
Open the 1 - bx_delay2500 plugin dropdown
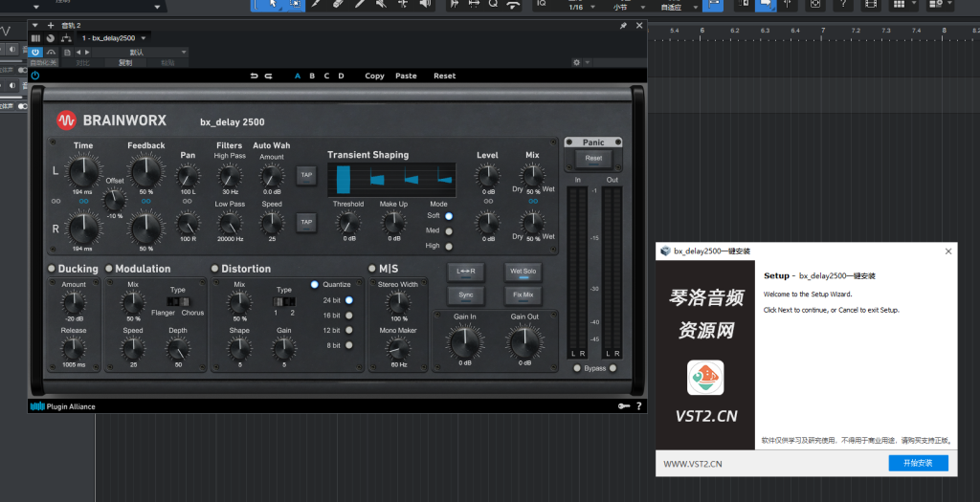click(x=114, y=38)
